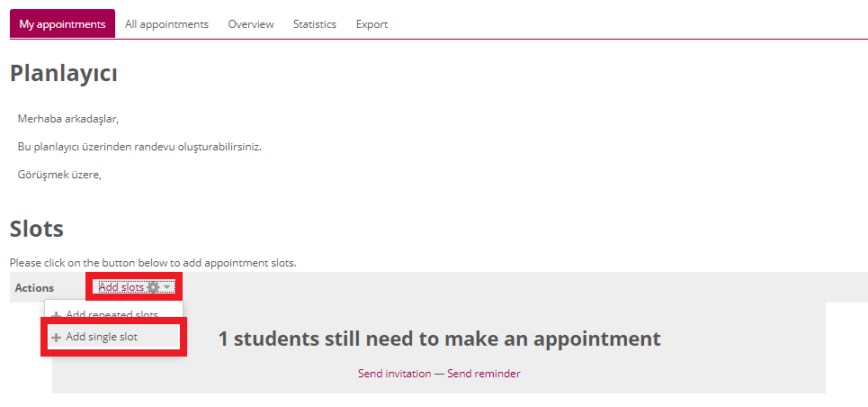Click the Görüşmek üzere closing line
Image resolution: width=868 pixels, height=407 pixels.
(x=59, y=175)
